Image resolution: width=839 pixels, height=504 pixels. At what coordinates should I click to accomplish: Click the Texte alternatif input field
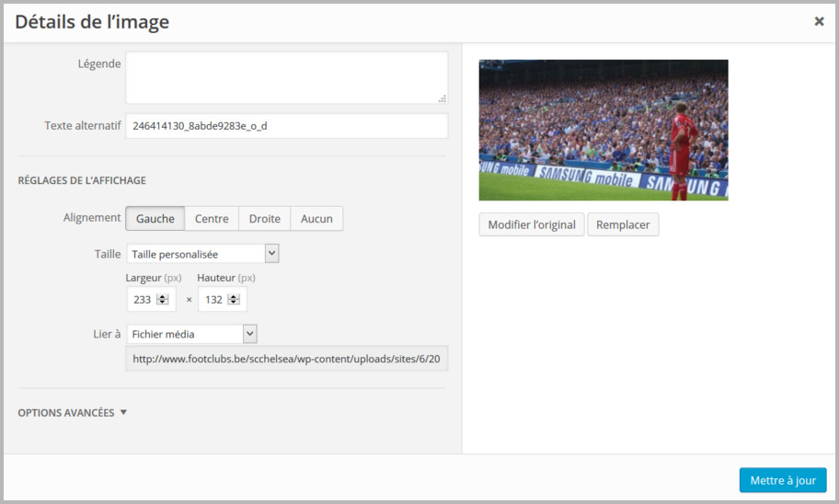tap(286, 126)
